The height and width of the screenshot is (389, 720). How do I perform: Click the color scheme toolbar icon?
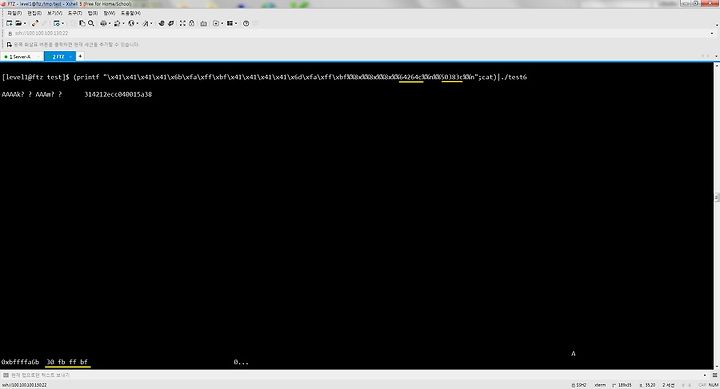tap(117, 23)
